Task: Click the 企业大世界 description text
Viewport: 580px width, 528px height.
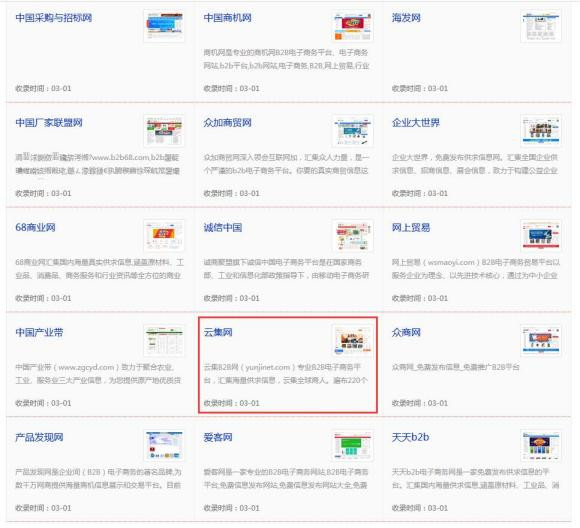Action: 475,164
